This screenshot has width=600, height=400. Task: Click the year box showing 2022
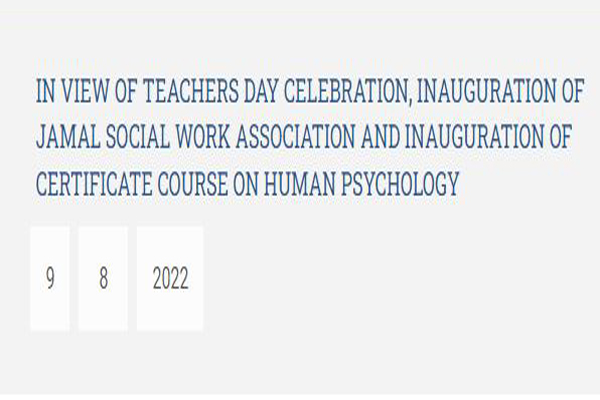(x=170, y=278)
